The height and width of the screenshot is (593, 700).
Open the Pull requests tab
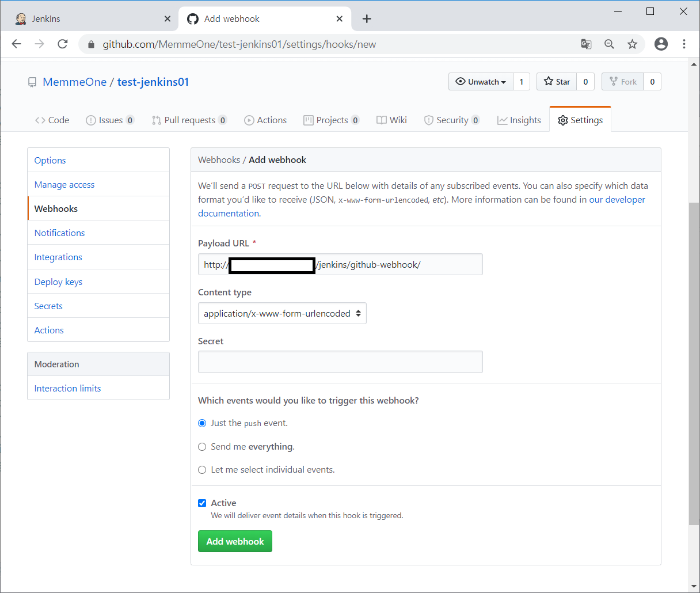tap(189, 120)
